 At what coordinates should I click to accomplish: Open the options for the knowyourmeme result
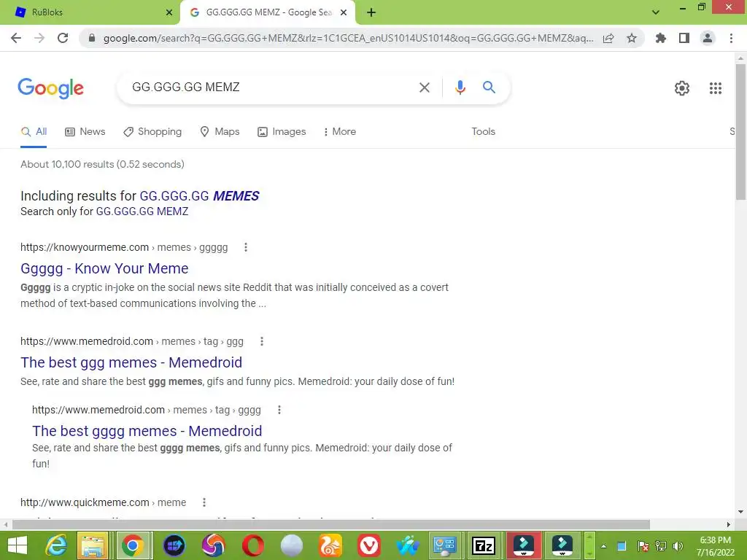pyautogui.click(x=246, y=248)
